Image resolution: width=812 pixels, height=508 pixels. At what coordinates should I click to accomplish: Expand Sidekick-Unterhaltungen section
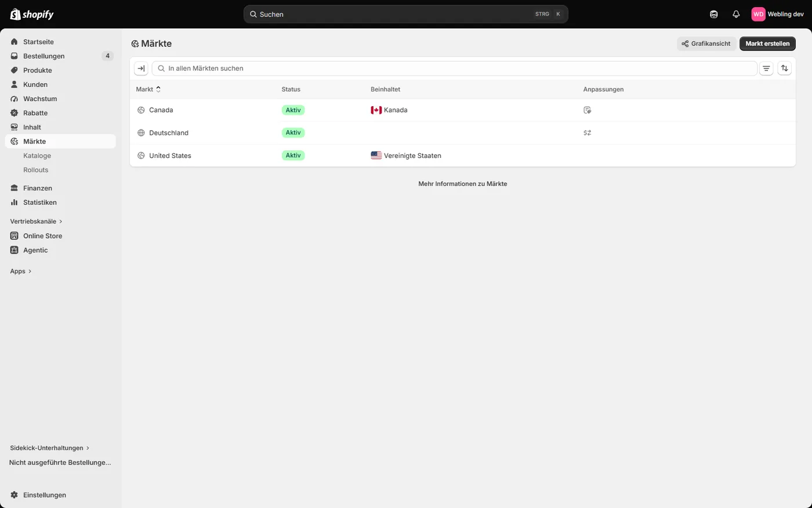point(50,448)
